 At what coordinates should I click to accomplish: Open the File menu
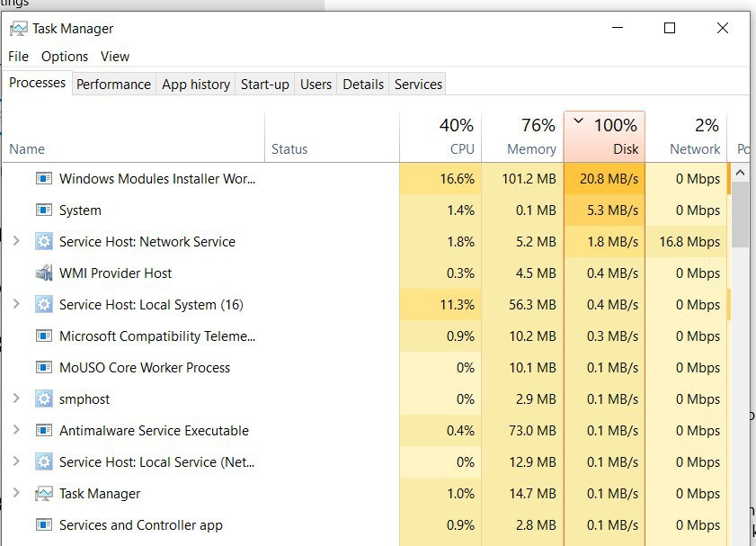click(x=18, y=57)
